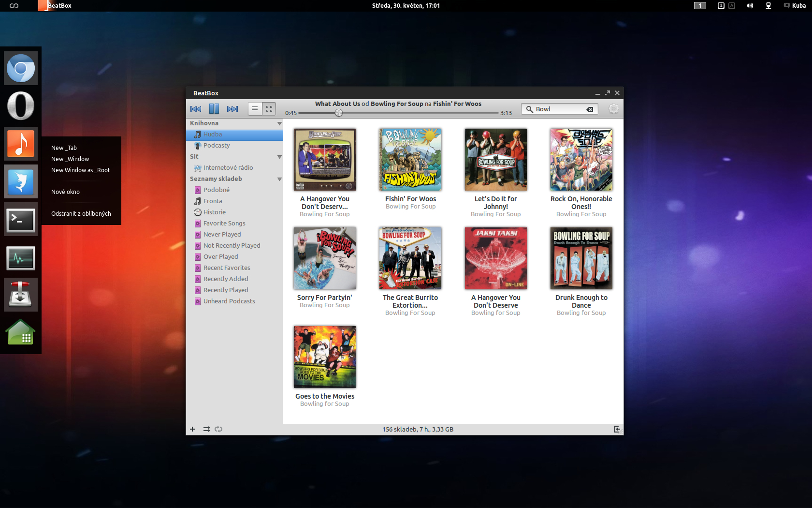Open the red Jaksi Taksi cover album
This screenshot has width=812, height=508.
click(496, 258)
